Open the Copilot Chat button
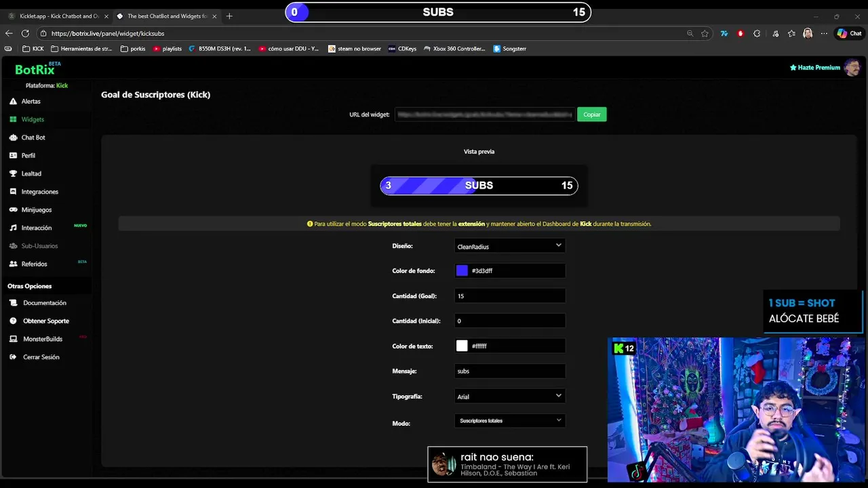This screenshot has height=488, width=868. coord(849,33)
